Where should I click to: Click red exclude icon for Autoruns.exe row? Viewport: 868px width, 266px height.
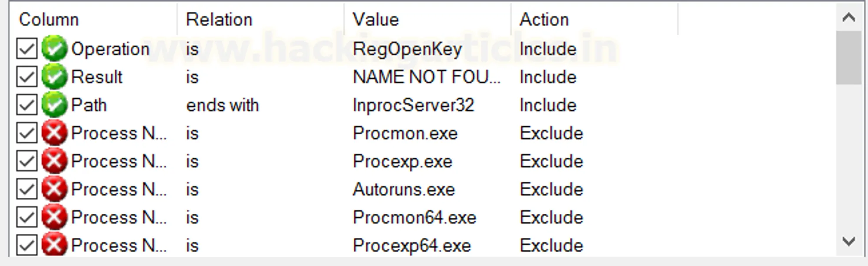coord(54,189)
